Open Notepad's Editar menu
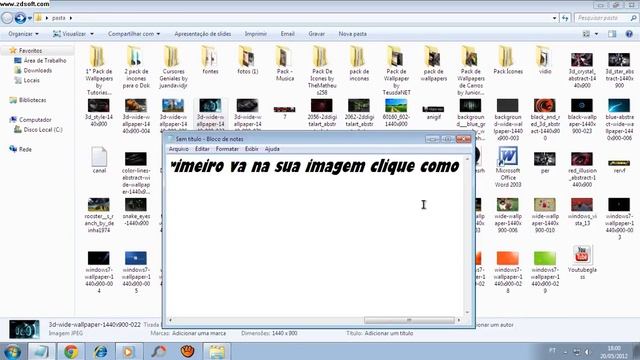This screenshot has height=360, width=640. coord(202,149)
